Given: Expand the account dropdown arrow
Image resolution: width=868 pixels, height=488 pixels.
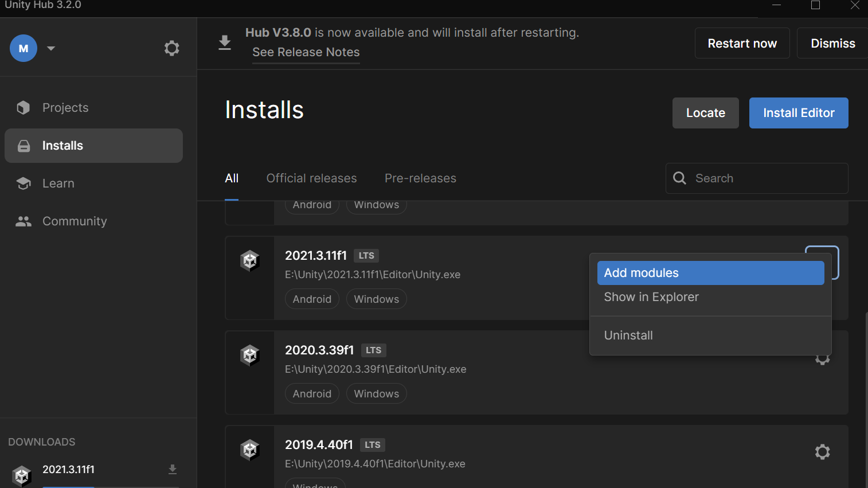Looking at the screenshot, I should pyautogui.click(x=51, y=48).
